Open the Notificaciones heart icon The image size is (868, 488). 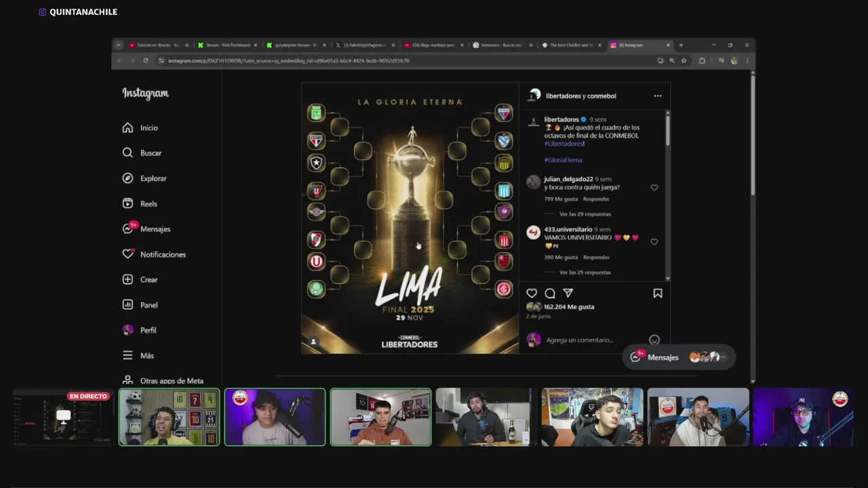127,254
